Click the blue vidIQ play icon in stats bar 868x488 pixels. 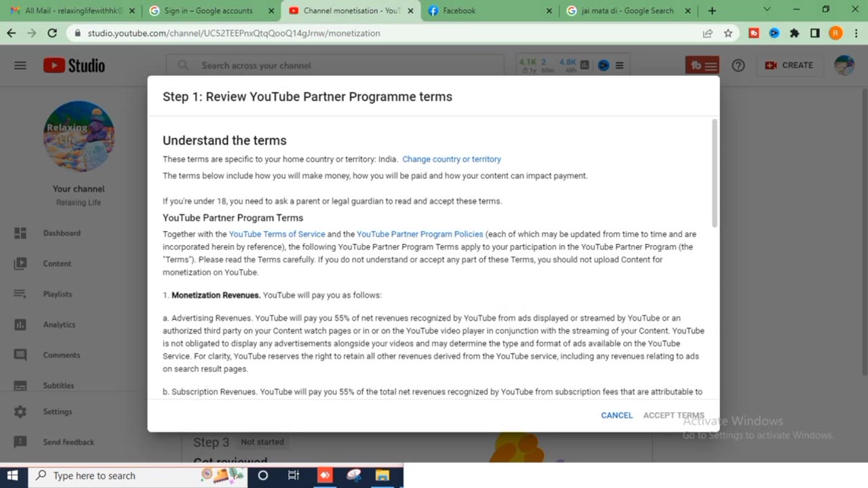(603, 65)
